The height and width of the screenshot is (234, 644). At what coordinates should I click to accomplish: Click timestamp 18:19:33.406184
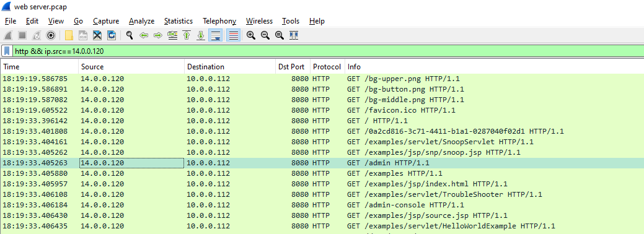coord(35,205)
